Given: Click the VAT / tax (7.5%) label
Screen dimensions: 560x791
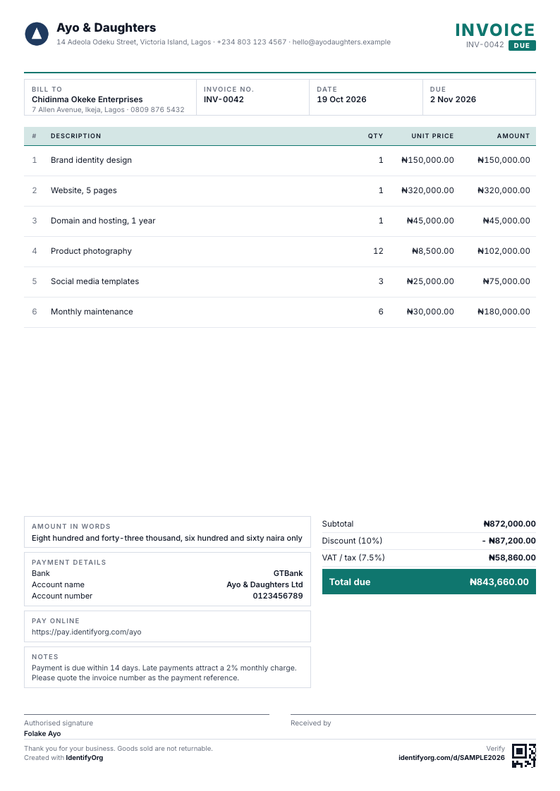Looking at the screenshot, I should [x=353, y=557].
